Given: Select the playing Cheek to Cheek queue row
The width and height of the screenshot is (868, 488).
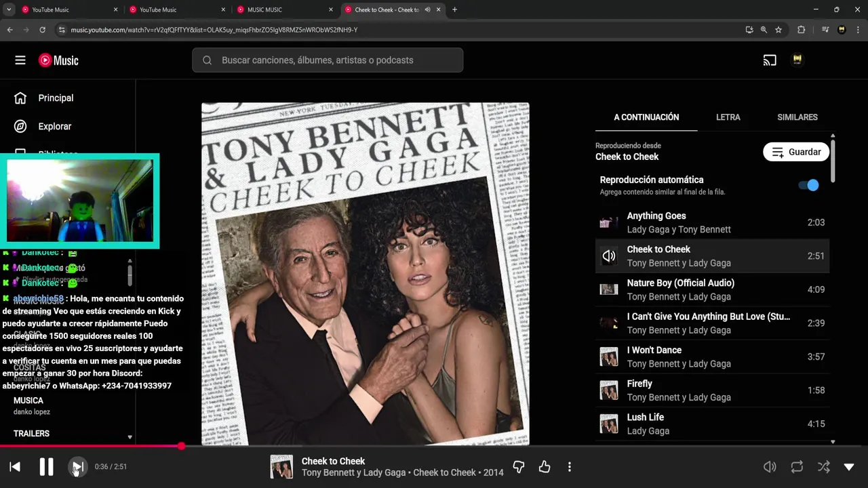Looking at the screenshot, I should tap(712, 256).
